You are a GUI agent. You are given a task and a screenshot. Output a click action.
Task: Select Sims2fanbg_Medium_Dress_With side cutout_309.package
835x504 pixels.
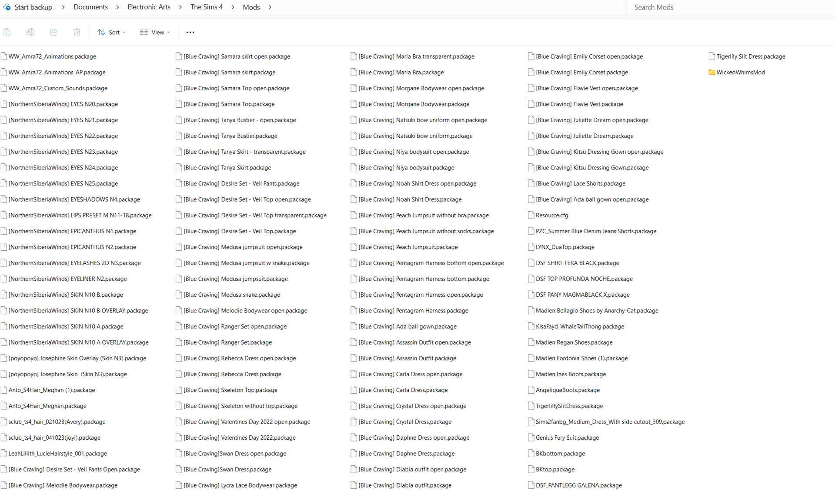click(x=606, y=421)
